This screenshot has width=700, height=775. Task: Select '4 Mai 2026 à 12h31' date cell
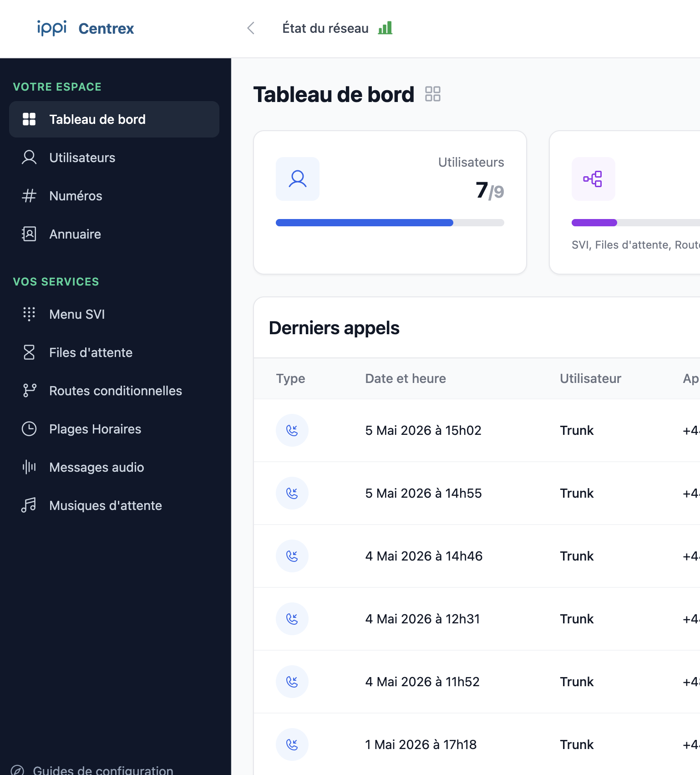[422, 619]
